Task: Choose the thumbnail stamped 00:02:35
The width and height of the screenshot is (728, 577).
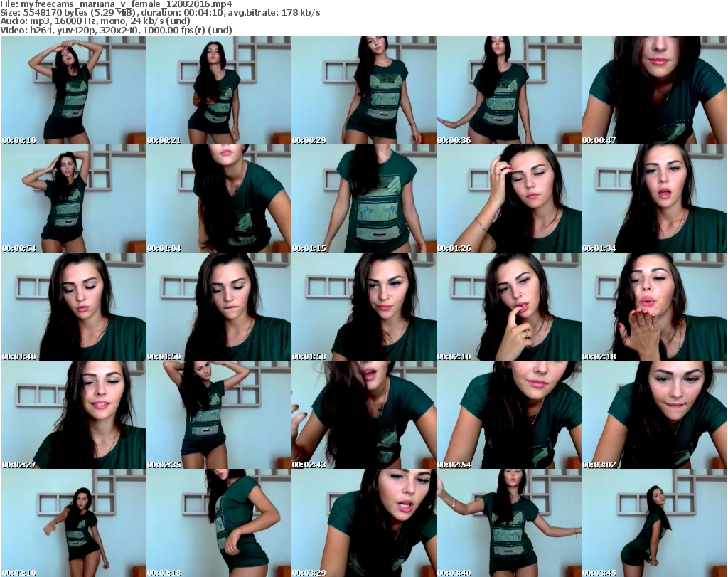Action: (x=219, y=415)
